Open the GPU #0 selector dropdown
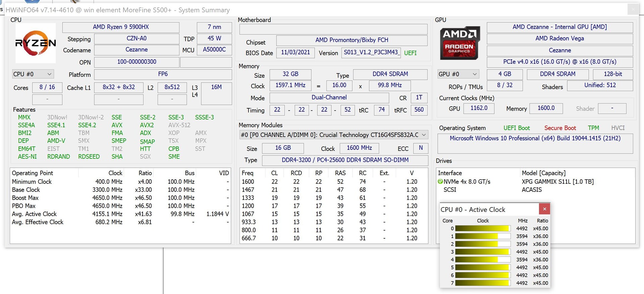The height and width of the screenshot is (294, 644). point(458,74)
